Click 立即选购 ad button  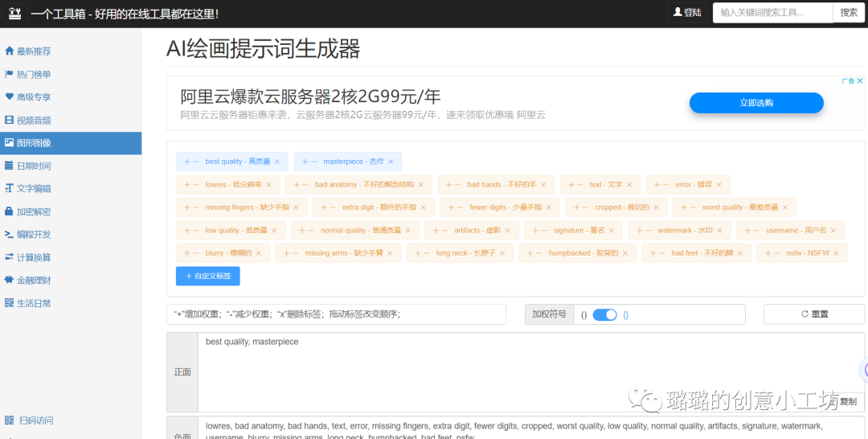(756, 103)
